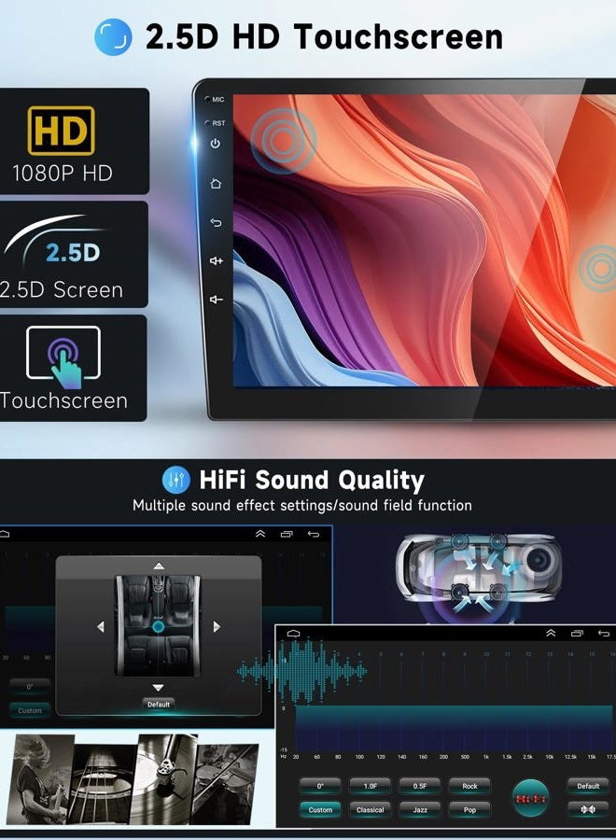
Task: Tap back arrow in equalizer screen status bar
Action: 604,634
